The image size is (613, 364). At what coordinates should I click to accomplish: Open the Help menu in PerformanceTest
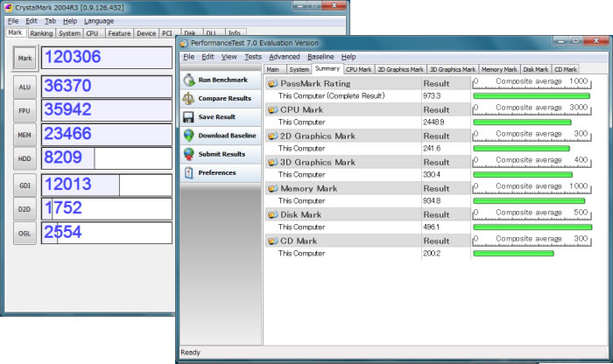coord(349,57)
